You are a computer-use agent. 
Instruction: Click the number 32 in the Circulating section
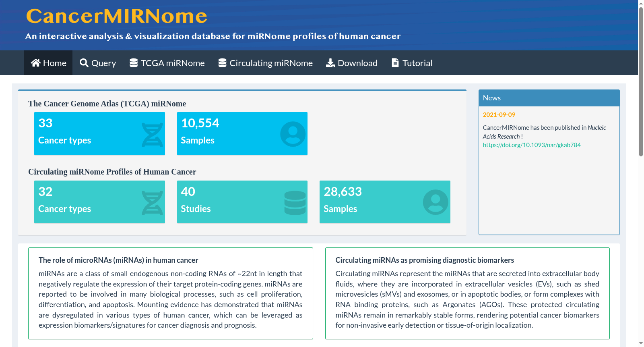(x=45, y=191)
